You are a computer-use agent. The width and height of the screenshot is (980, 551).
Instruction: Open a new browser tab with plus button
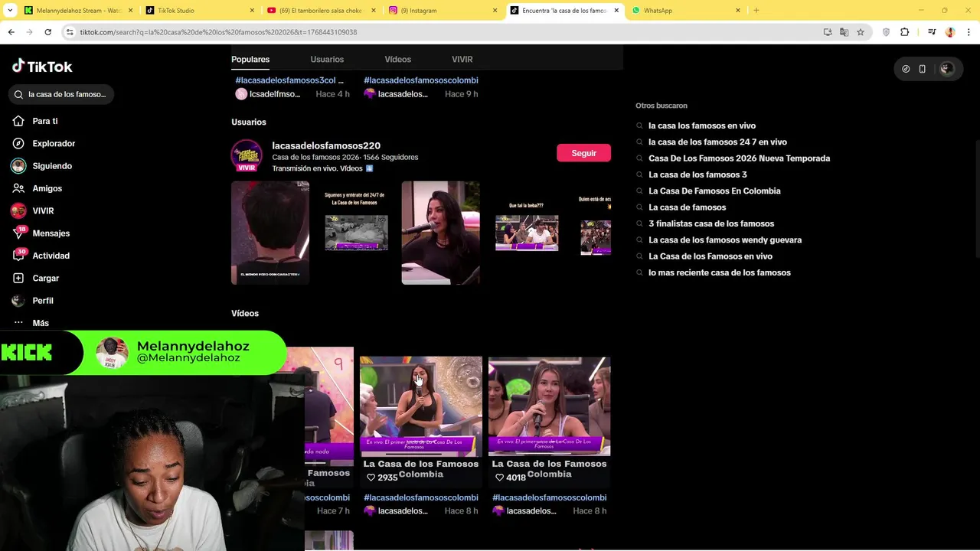tap(756, 10)
